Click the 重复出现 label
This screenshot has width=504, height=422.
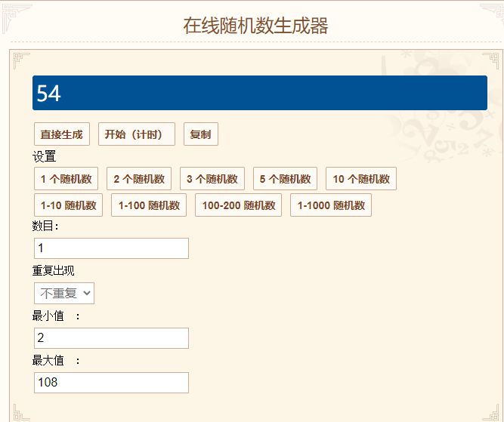click(53, 270)
